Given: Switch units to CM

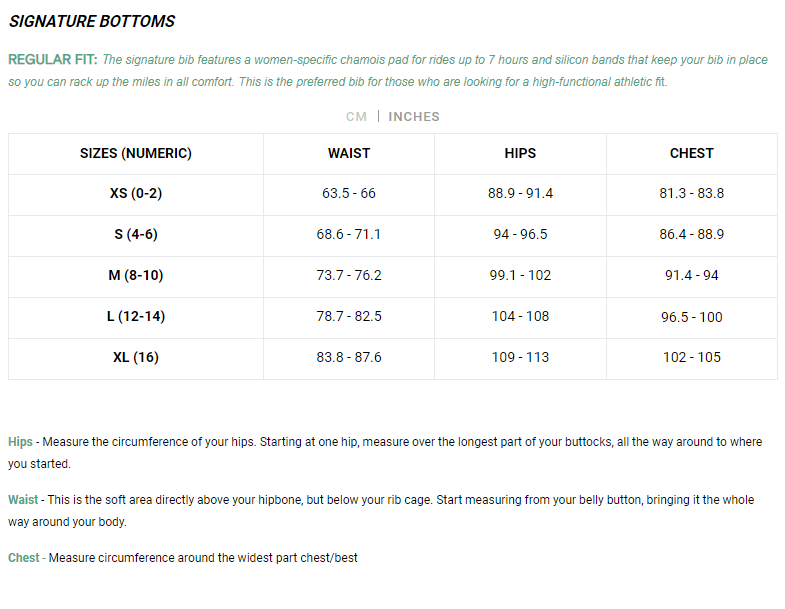Looking at the screenshot, I should (356, 117).
